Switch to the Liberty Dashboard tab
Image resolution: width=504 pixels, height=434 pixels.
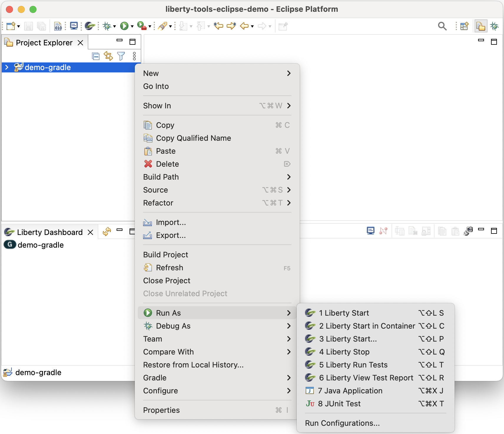pyautogui.click(x=50, y=232)
